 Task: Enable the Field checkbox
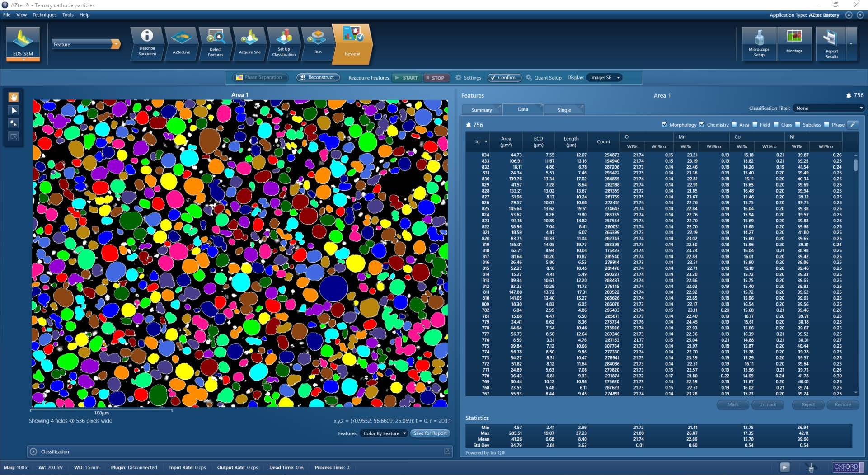pyautogui.click(x=755, y=125)
